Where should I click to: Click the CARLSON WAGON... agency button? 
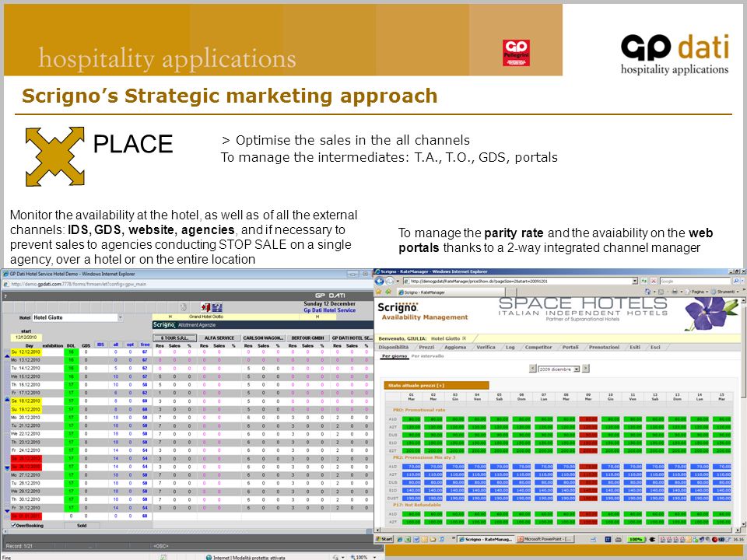click(x=264, y=338)
